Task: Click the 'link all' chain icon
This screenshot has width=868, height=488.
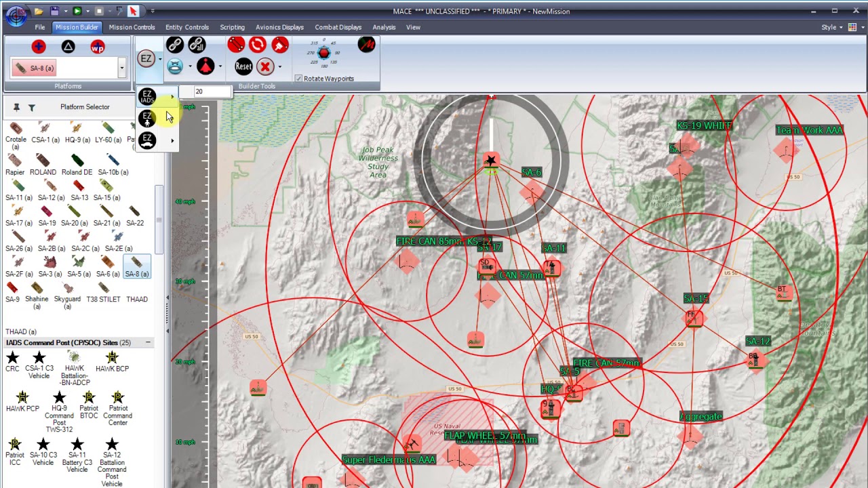Action: tap(197, 45)
